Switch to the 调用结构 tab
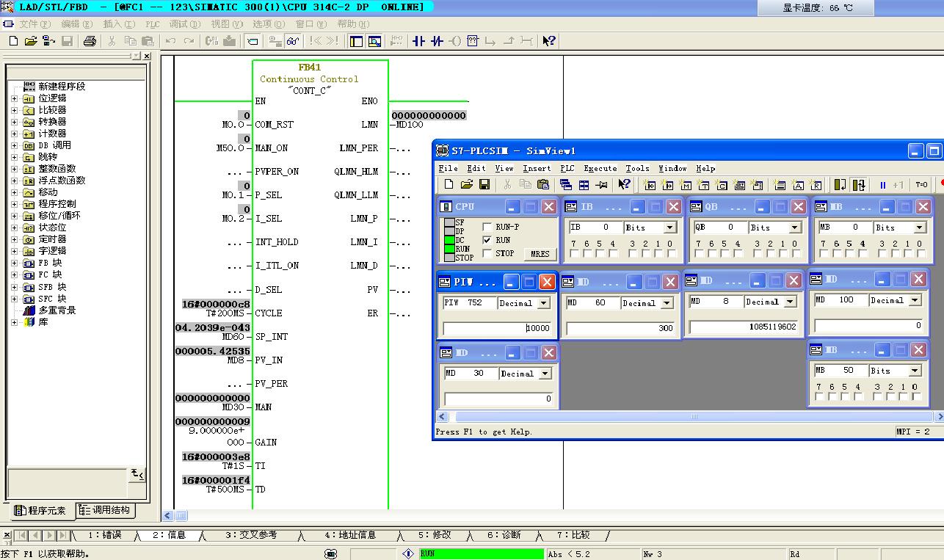Viewport: 944px width, 560px height. tap(105, 510)
